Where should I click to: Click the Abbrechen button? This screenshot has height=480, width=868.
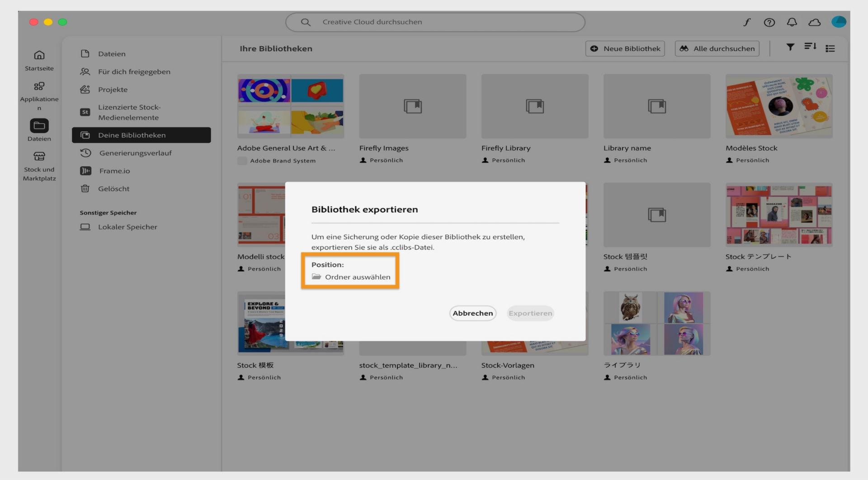pyautogui.click(x=472, y=313)
